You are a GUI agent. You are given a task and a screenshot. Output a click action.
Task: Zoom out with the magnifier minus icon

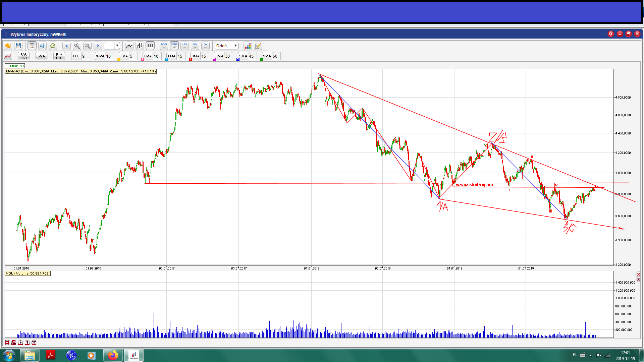pyautogui.click(x=87, y=46)
